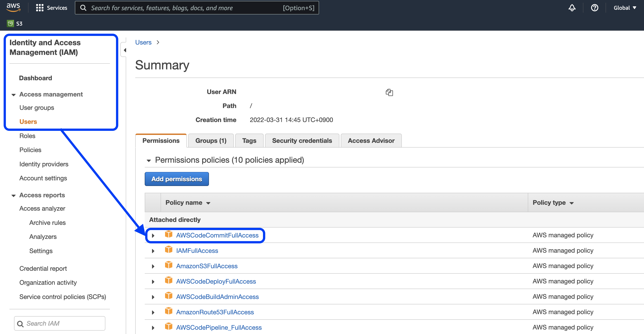Expand the AWSCodeDeployFullAccess policy row
The width and height of the screenshot is (644, 334).
coord(153,282)
